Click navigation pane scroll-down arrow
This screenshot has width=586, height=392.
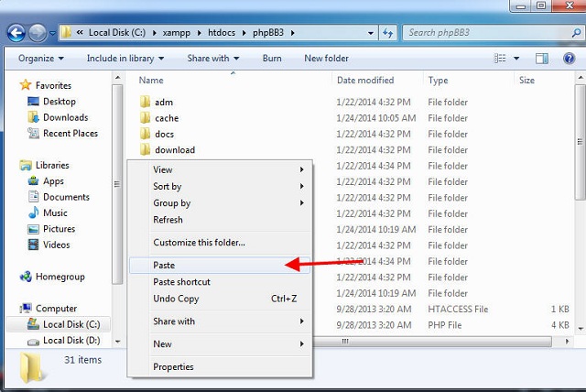pos(118,342)
